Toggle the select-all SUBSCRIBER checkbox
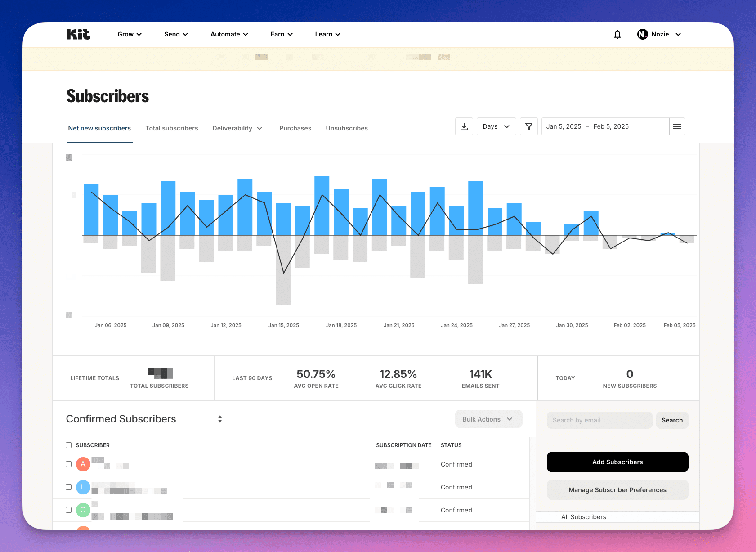Image resolution: width=756 pixels, height=552 pixels. point(69,445)
